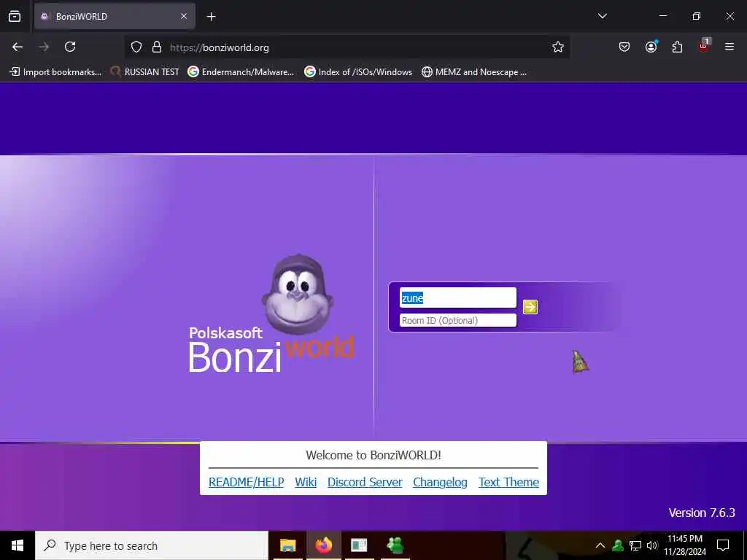Open the Firefox hamburger menu
Image resolution: width=747 pixels, height=560 pixels.
(x=729, y=47)
